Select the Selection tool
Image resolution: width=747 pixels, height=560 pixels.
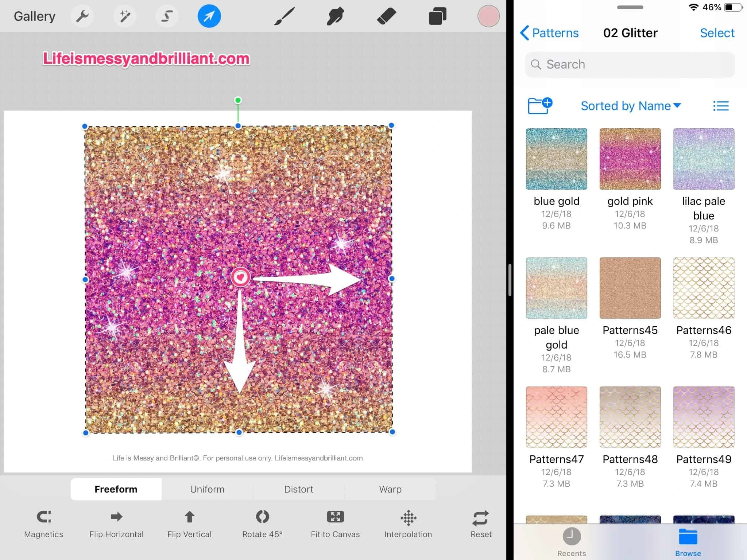tap(167, 16)
